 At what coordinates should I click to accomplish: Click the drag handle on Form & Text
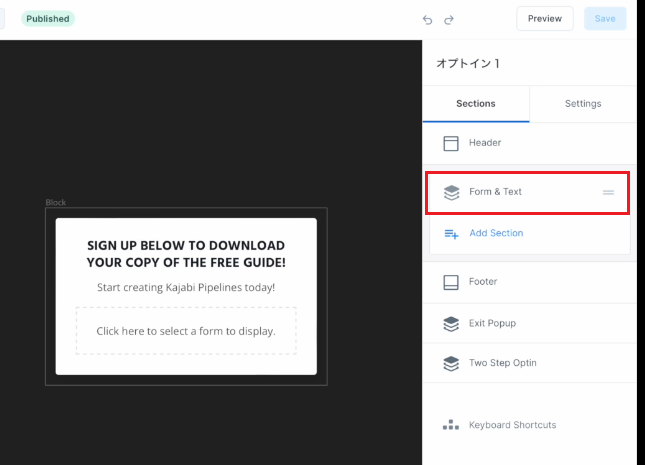pos(608,192)
